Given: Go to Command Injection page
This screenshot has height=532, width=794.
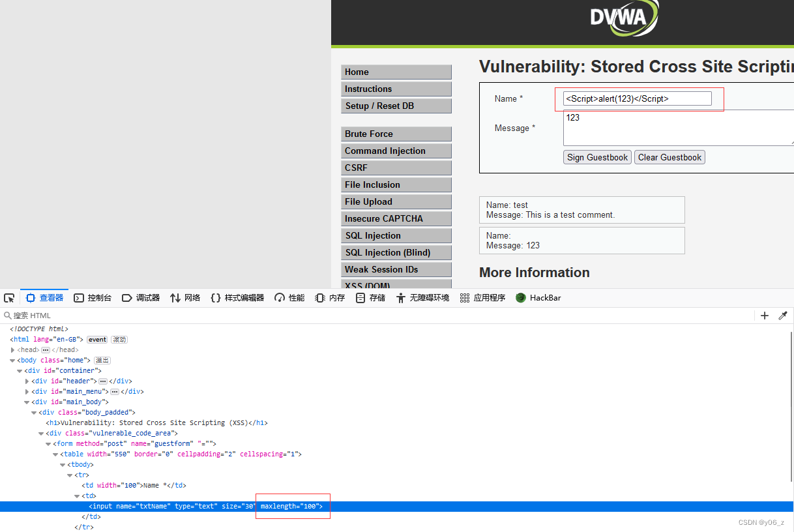Looking at the screenshot, I should pos(396,151).
